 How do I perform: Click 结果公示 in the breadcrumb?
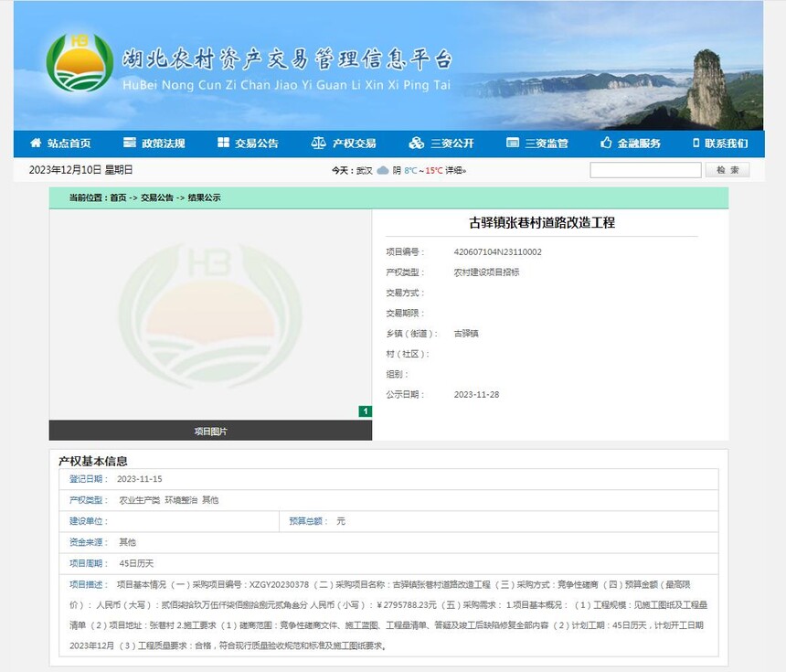point(204,197)
